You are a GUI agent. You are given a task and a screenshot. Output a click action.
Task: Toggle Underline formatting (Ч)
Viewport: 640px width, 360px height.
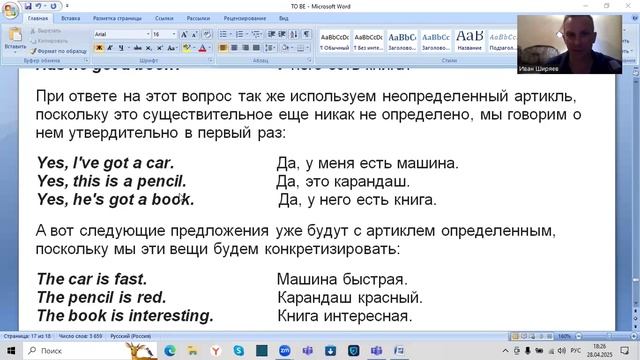pos(121,48)
